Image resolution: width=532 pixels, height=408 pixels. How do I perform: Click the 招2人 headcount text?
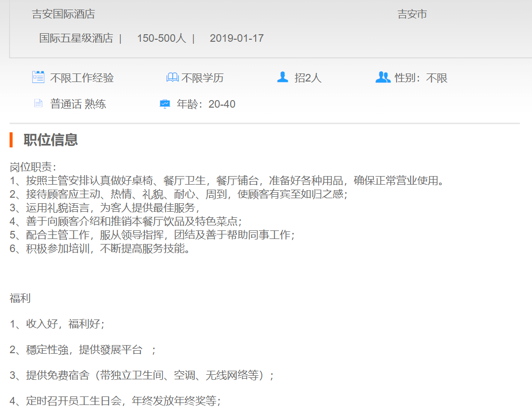tap(308, 78)
